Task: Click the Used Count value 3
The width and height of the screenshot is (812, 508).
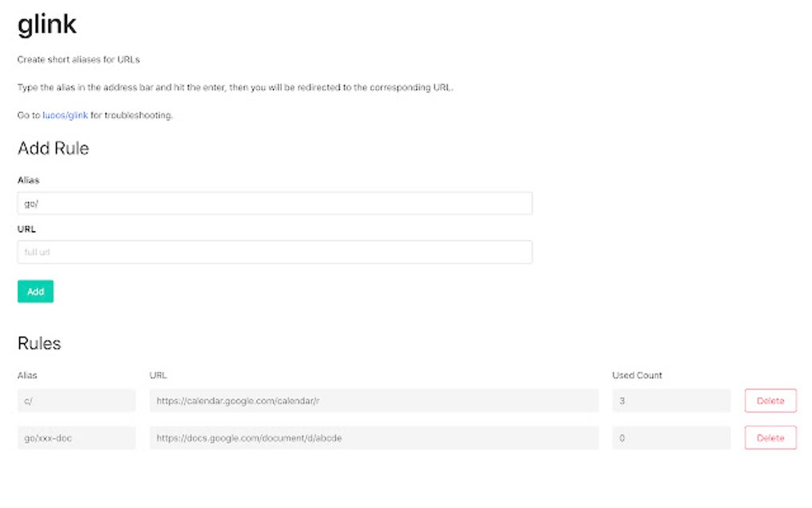Action: tap(671, 401)
